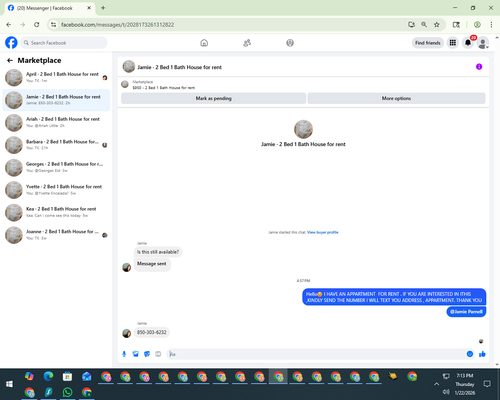Open April's 2 Bed 1 Bath conversation

point(56,77)
